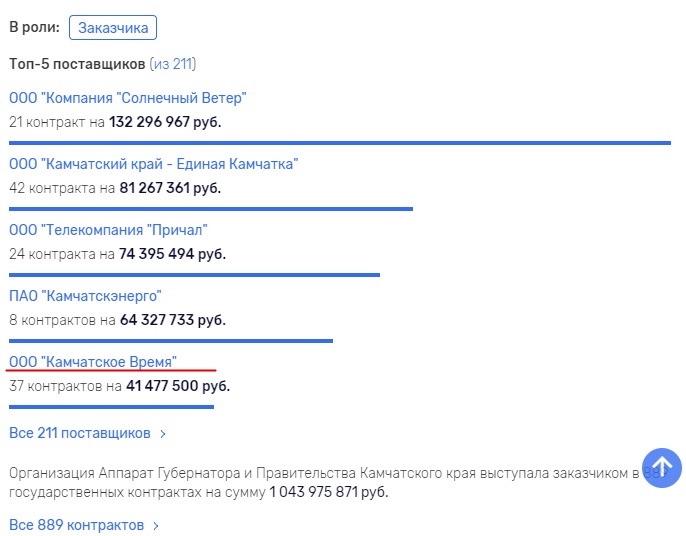
Task: Click the Все 211 поставщиков link
Action: [x=80, y=433]
